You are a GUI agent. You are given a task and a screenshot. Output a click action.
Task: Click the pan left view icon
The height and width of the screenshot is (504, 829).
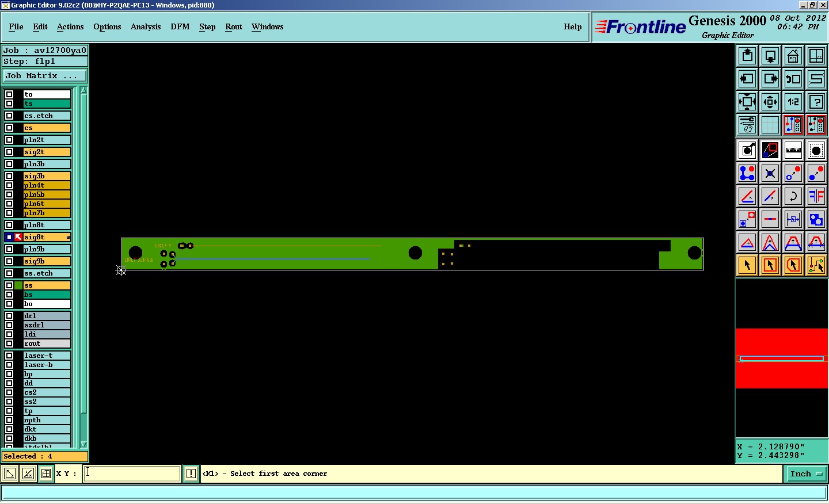point(747,79)
